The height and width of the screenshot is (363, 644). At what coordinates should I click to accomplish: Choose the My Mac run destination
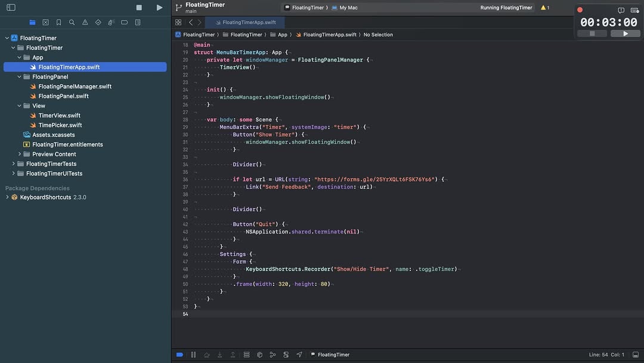(345, 7)
